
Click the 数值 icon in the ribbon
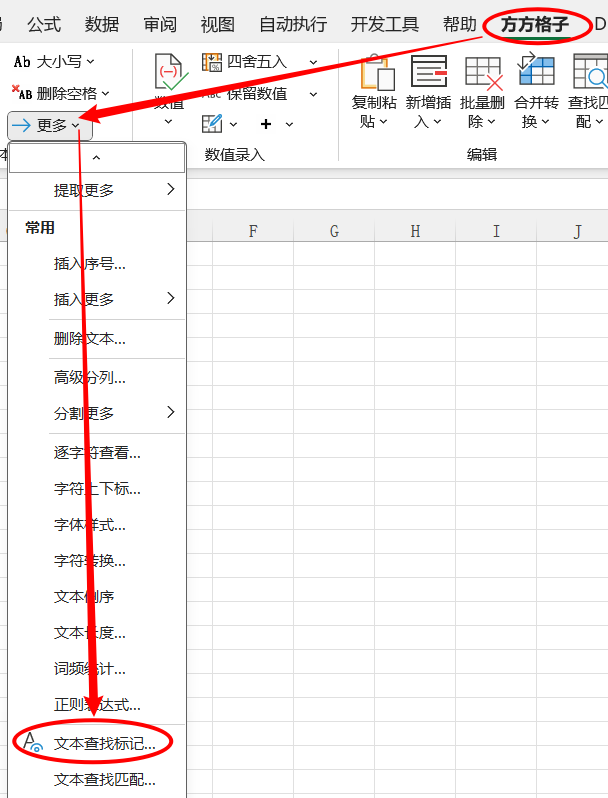(168, 73)
